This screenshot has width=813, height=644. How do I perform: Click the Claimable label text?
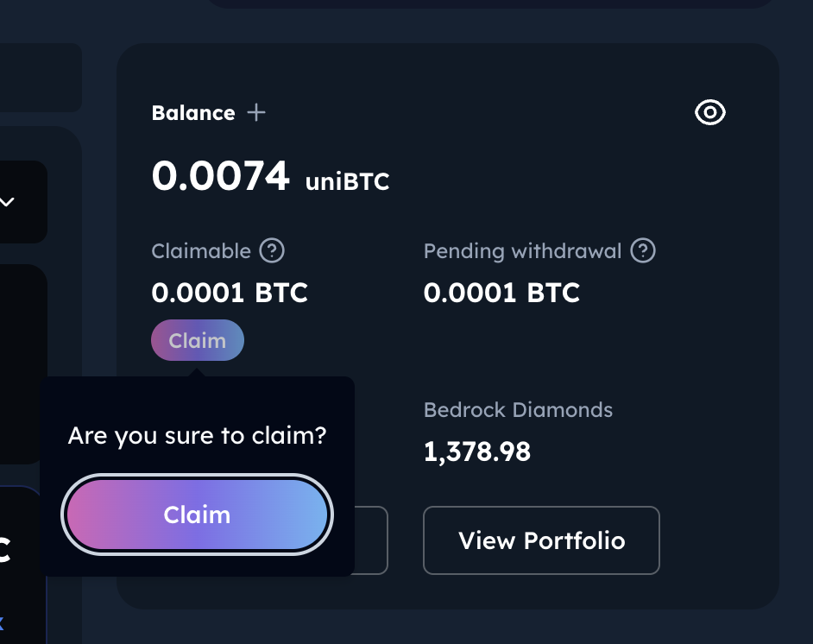pyautogui.click(x=201, y=251)
